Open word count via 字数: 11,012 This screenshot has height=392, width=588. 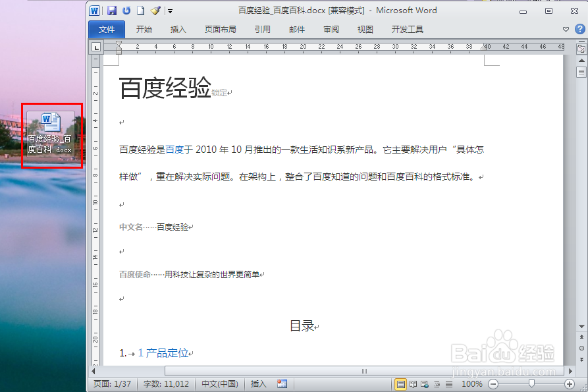point(166,383)
